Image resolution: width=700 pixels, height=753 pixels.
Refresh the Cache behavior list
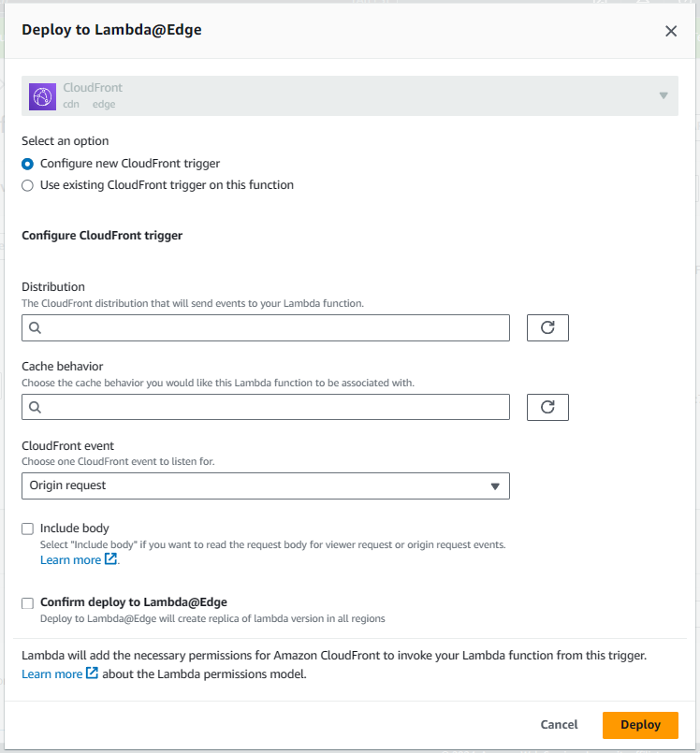(547, 407)
